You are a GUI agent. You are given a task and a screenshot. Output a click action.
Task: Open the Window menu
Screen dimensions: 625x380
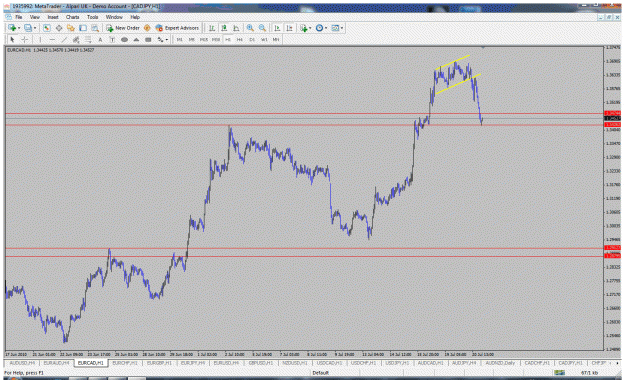(x=114, y=17)
